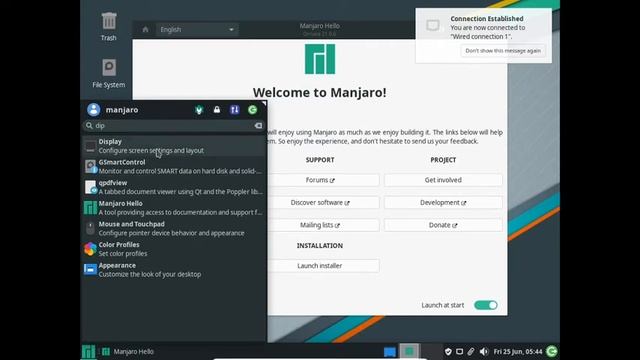Open the File System desktop icon
Screen dimensions: 640x360
(x=109, y=73)
